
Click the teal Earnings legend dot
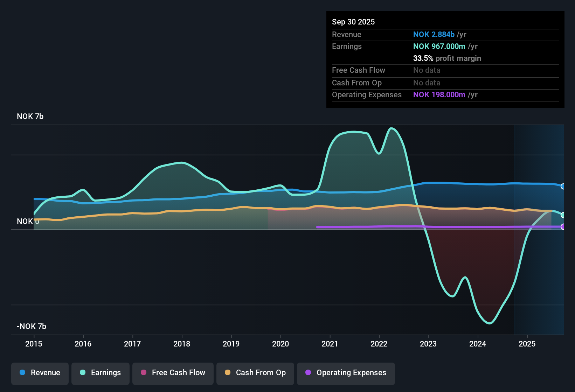click(x=83, y=373)
